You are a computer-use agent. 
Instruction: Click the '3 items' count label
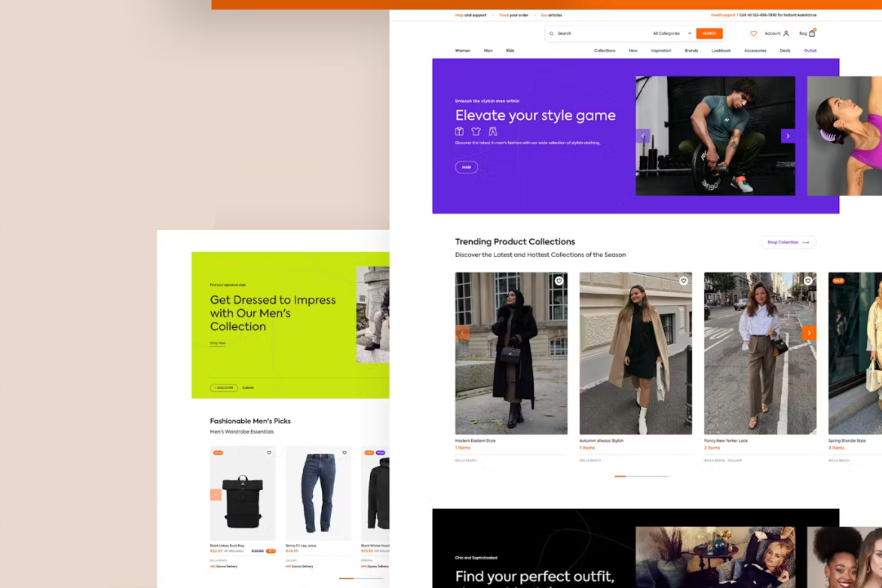(837, 448)
